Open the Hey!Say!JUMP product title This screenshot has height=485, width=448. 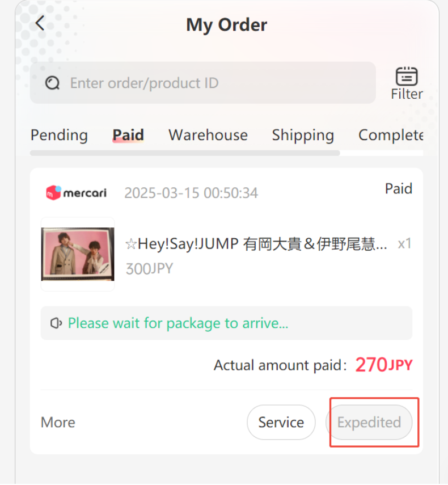[256, 244]
